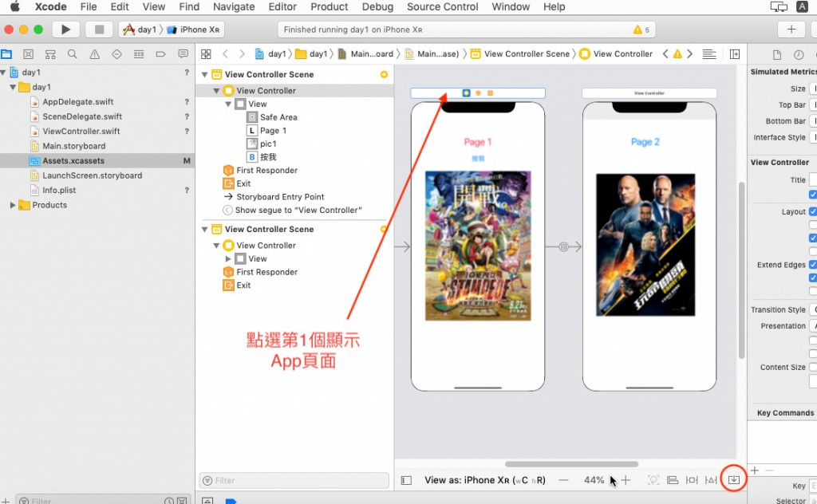Open the Source Control menu
Screen dimensions: 817x504
click(x=442, y=6)
